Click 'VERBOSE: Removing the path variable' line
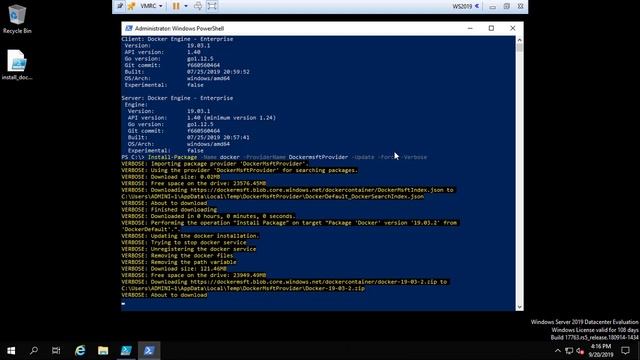640x360 pixels. (179, 262)
